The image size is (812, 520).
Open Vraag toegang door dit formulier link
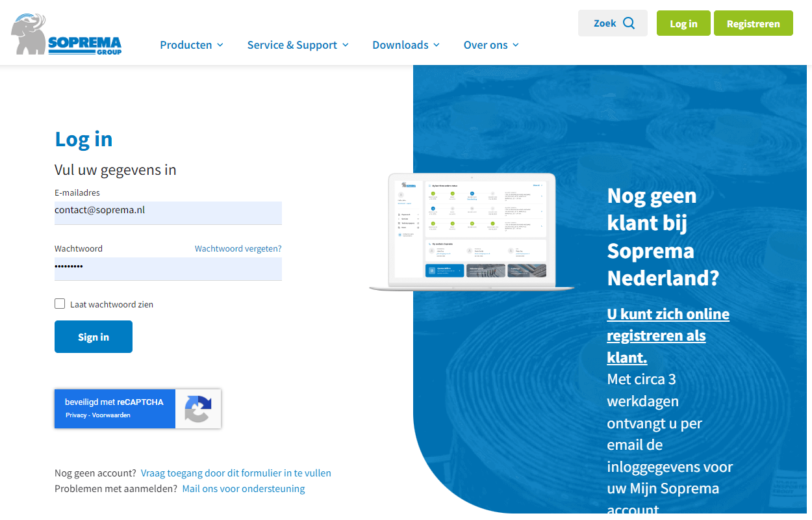click(236, 473)
